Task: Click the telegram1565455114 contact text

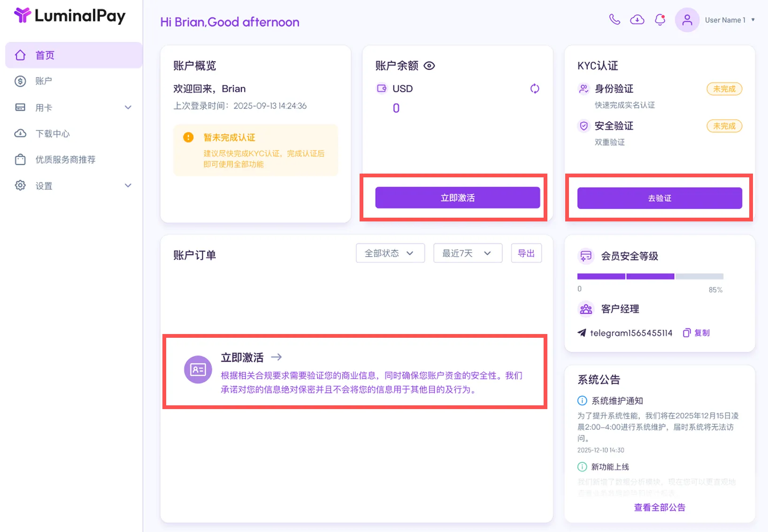Action: [631, 333]
